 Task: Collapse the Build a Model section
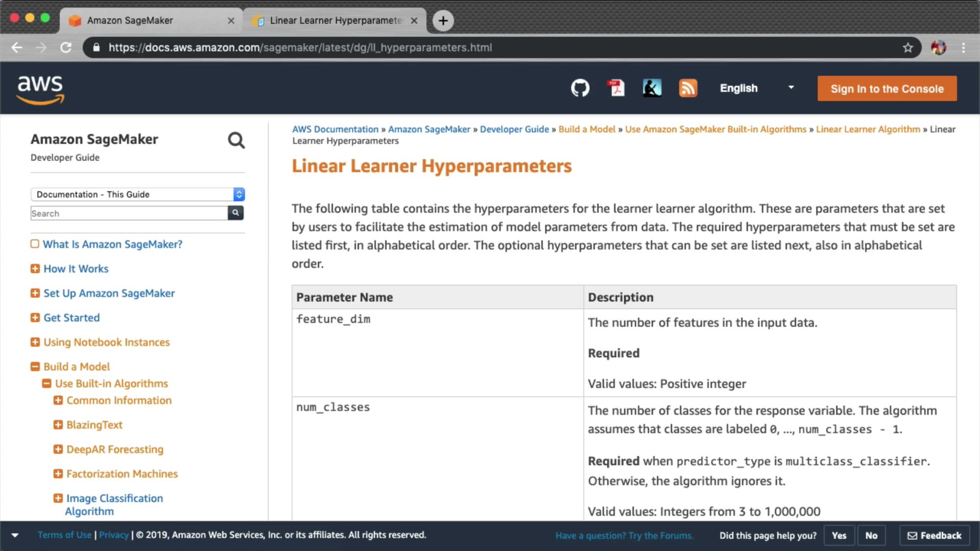[35, 367]
